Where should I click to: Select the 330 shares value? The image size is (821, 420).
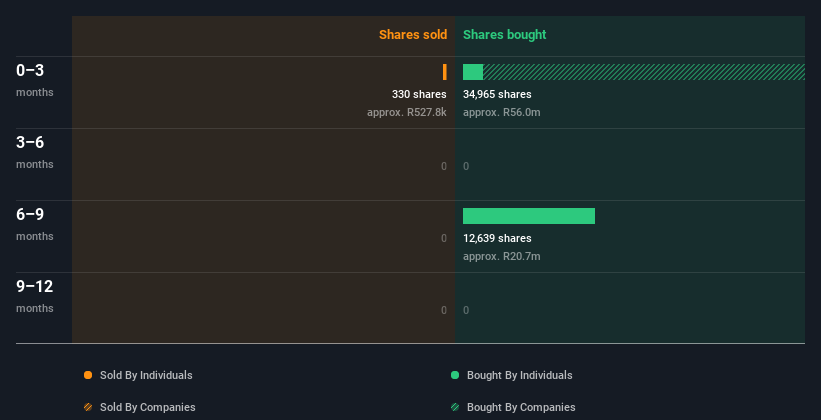coord(419,94)
